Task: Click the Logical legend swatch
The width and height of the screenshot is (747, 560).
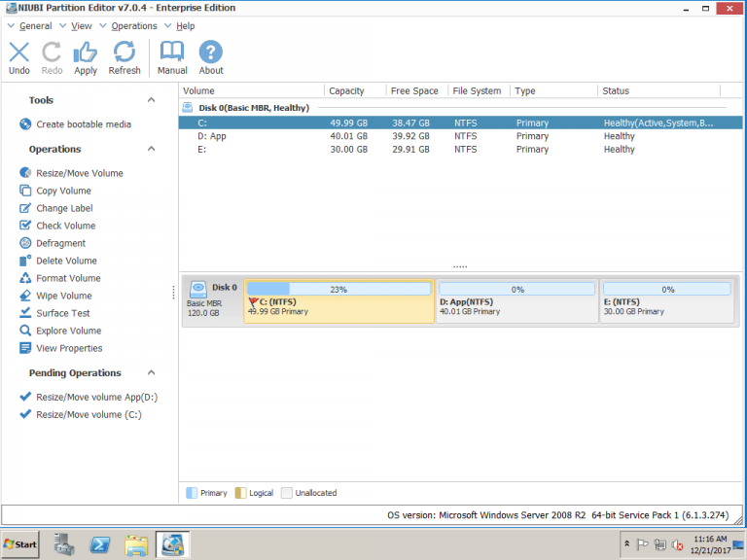Action: (240, 493)
